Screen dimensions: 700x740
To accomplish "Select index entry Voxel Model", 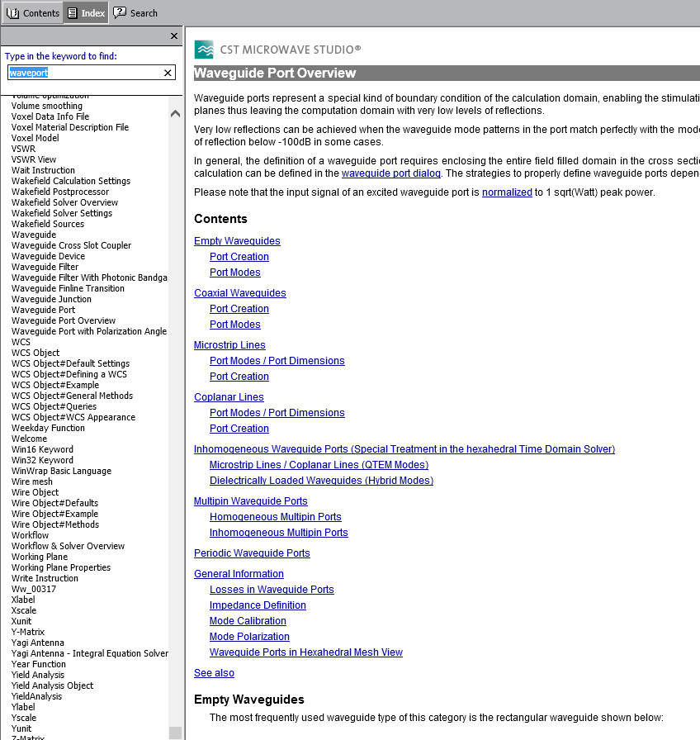I will [x=35, y=138].
